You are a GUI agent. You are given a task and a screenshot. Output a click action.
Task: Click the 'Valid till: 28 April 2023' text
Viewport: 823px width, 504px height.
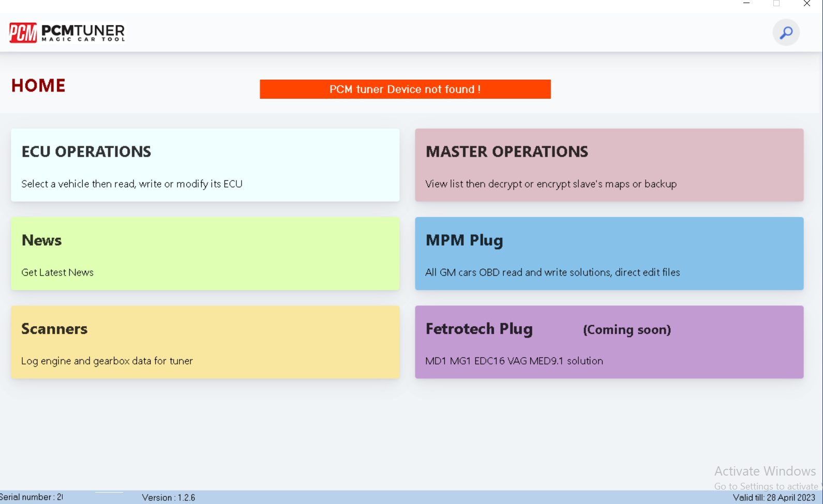[774, 497]
